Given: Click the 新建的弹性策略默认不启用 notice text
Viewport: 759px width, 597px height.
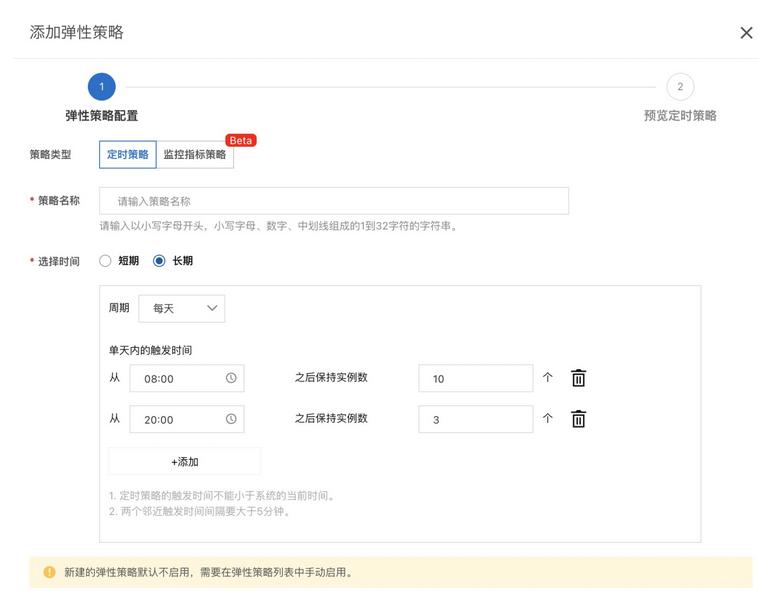Looking at the screenshot, I should pyautogui.click(x=209, y=572).
